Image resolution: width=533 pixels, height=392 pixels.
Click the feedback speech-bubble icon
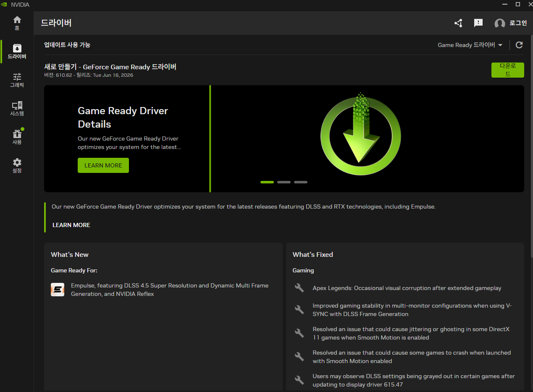pyautogui.click(x=478, y=23)
